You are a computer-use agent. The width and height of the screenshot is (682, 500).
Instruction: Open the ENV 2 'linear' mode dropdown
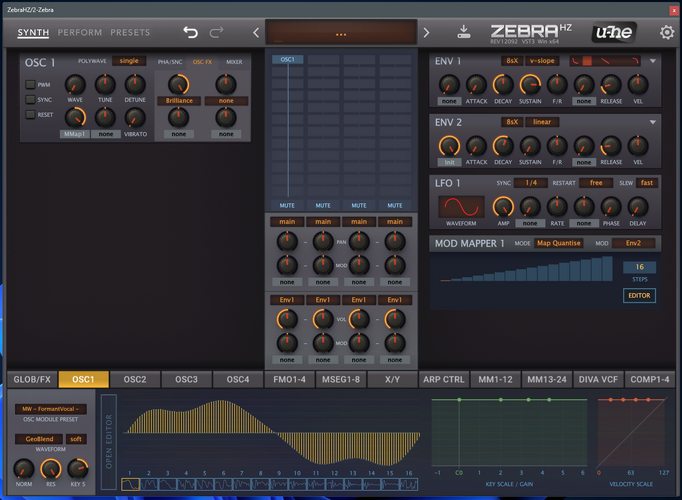click(x=542, y=122)
